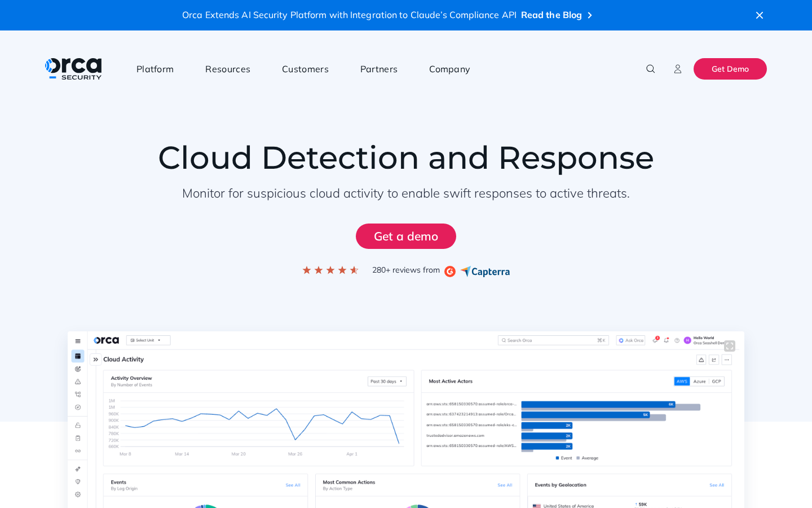
Task: Follow the Read the Blog link
Action: click(557, 15)
